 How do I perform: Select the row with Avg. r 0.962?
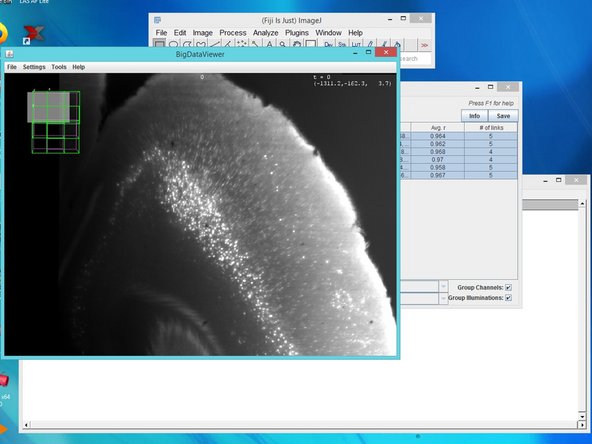tap(459, 144)
